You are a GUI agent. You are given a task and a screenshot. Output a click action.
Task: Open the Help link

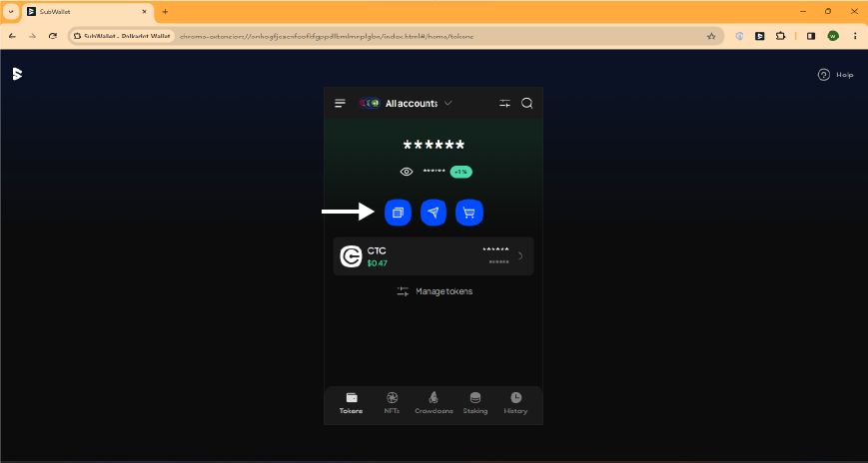pyautogui.click(x=836, y=75)
